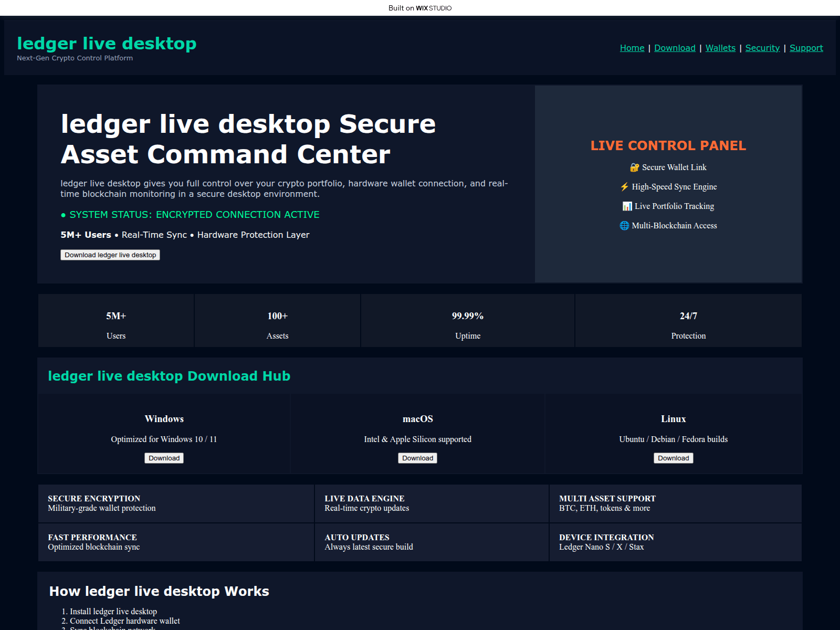Click the SYSTEM STATUS encrypted connection line
The height and width of the screenshot is (630, 840).
[190, 215]
